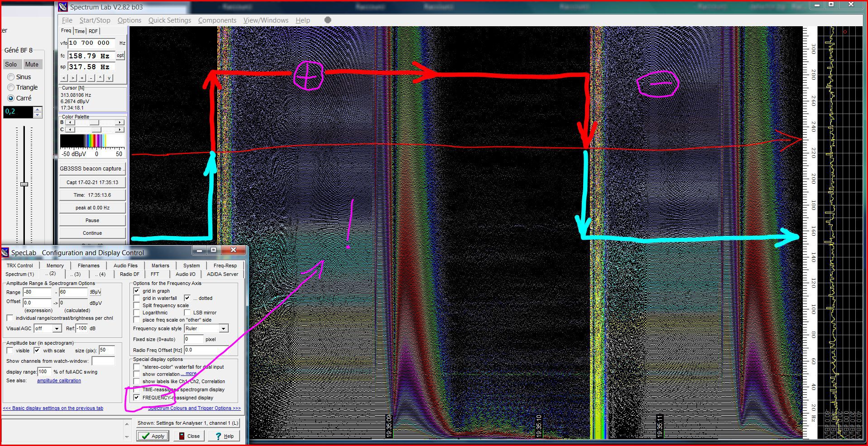
Task: Open the FFT tab in configuration dialog
Action: 155,274
